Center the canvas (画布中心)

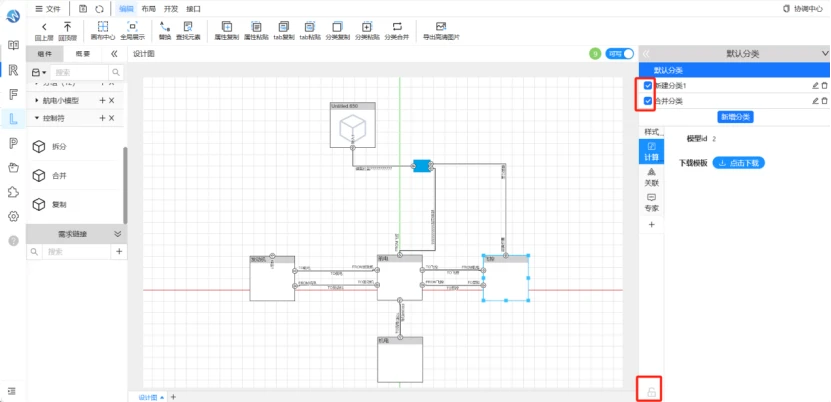102,31
